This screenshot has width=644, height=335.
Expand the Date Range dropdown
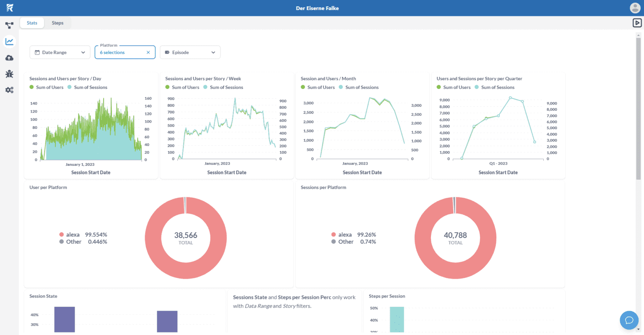60,52
